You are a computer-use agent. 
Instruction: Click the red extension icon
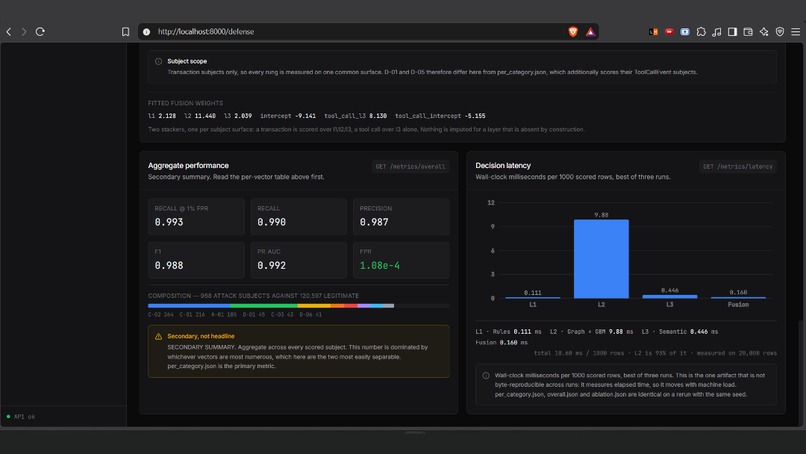(x=669, y=32)
